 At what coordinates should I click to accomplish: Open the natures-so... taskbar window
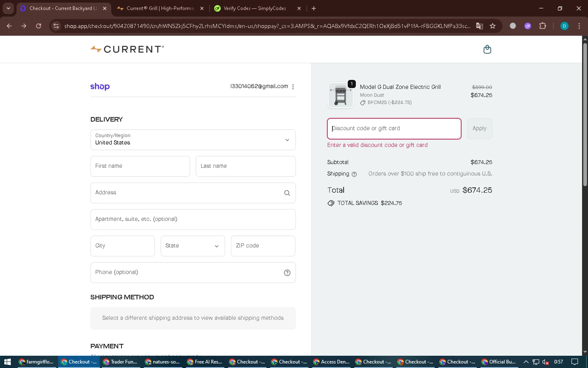click(162, 362)
